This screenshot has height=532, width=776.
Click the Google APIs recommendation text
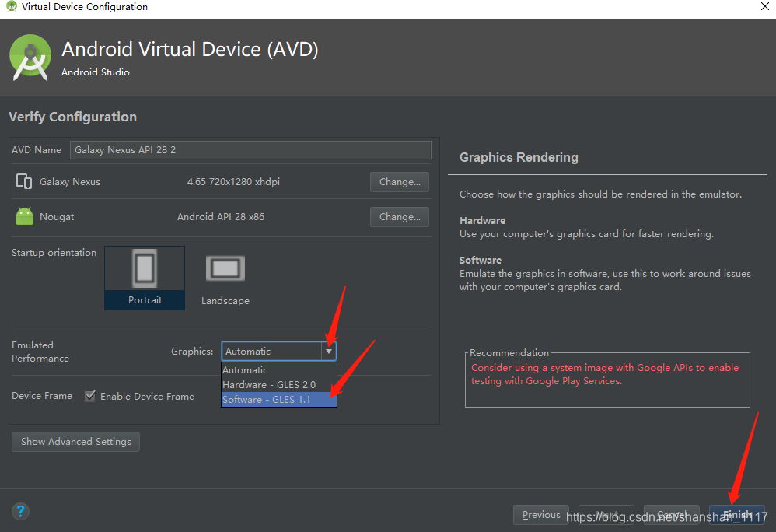click(x=604, y=374)
